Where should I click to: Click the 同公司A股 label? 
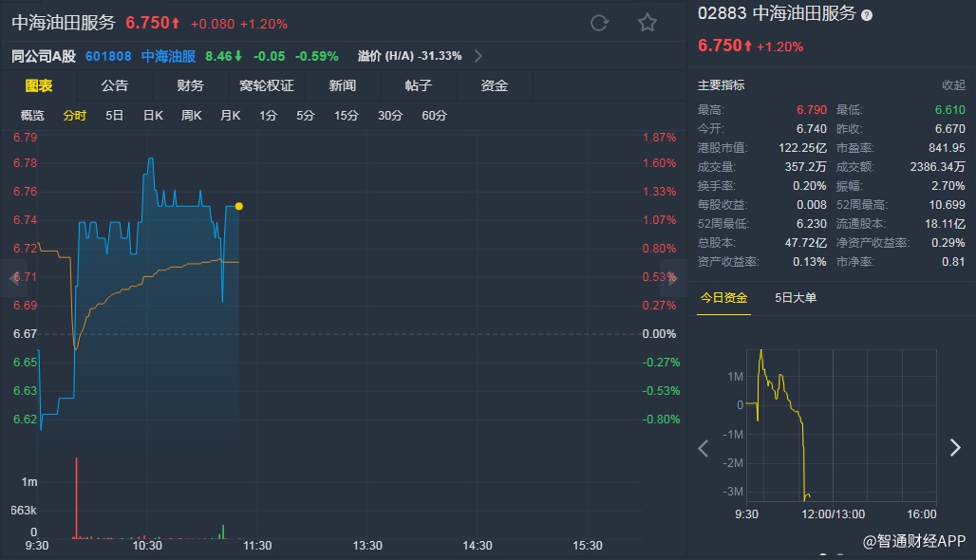tap(44, 57)
